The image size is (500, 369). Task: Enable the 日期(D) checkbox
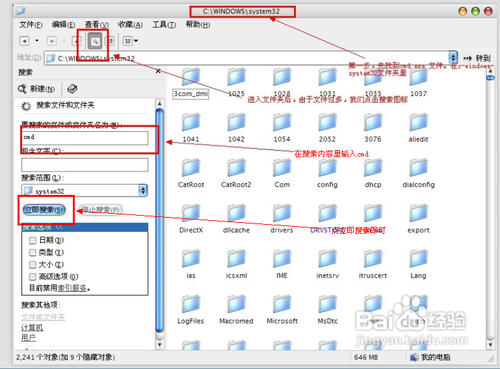33,240
